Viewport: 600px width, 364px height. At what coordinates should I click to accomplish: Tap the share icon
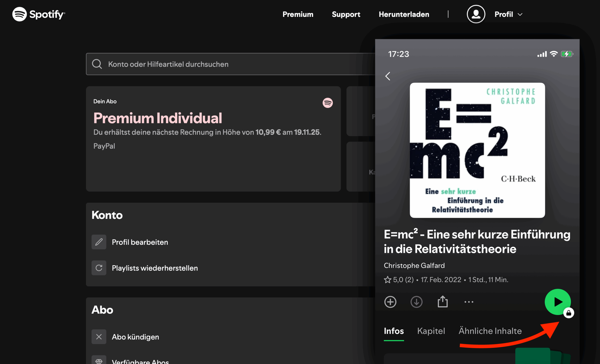tap(442, 301)
